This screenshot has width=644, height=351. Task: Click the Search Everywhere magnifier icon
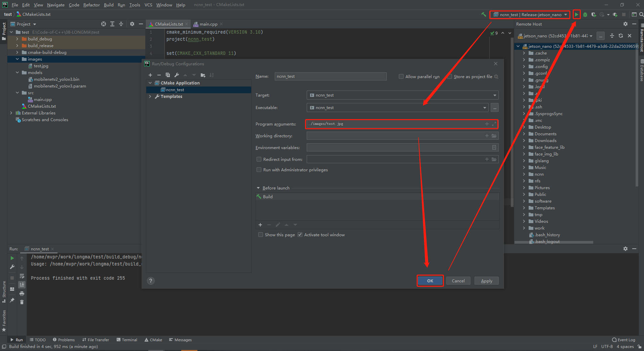tap(641, 14)
